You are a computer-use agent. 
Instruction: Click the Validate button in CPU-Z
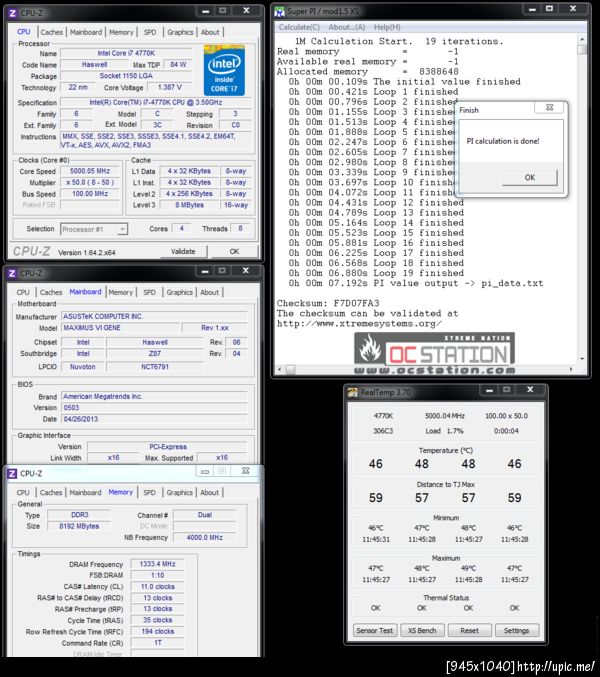[183, 251]
